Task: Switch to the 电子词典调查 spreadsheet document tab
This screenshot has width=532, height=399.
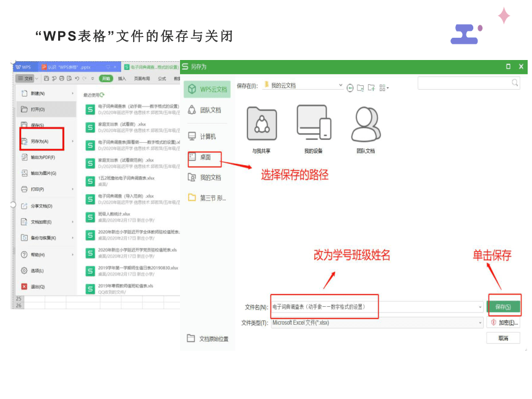Action: click(x=151, y=67)
